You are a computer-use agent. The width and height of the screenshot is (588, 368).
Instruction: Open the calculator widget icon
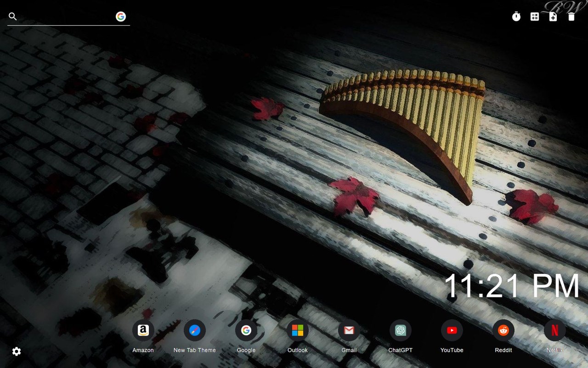click(535, 17)
